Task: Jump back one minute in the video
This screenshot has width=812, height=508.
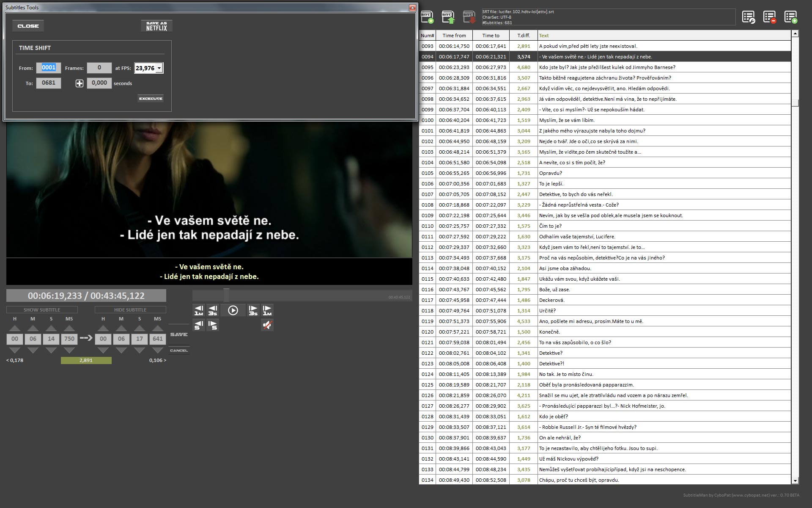Action: pos(199,310)
